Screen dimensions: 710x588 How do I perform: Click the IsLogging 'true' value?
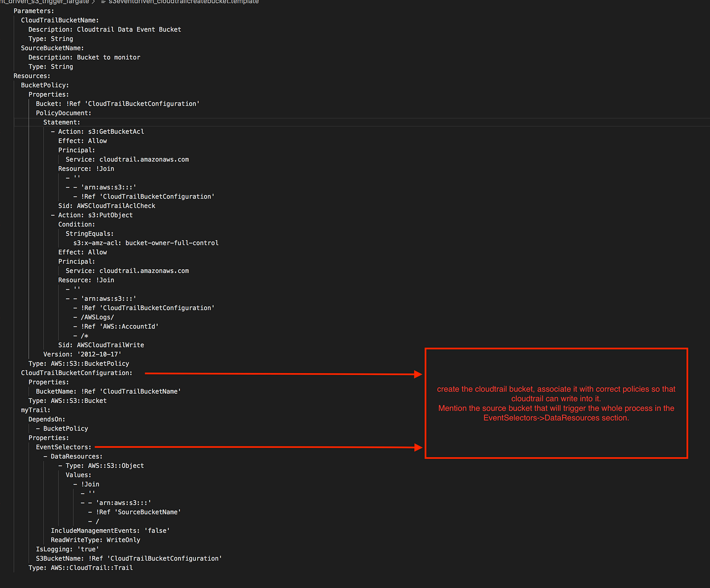tap(88, 549)
